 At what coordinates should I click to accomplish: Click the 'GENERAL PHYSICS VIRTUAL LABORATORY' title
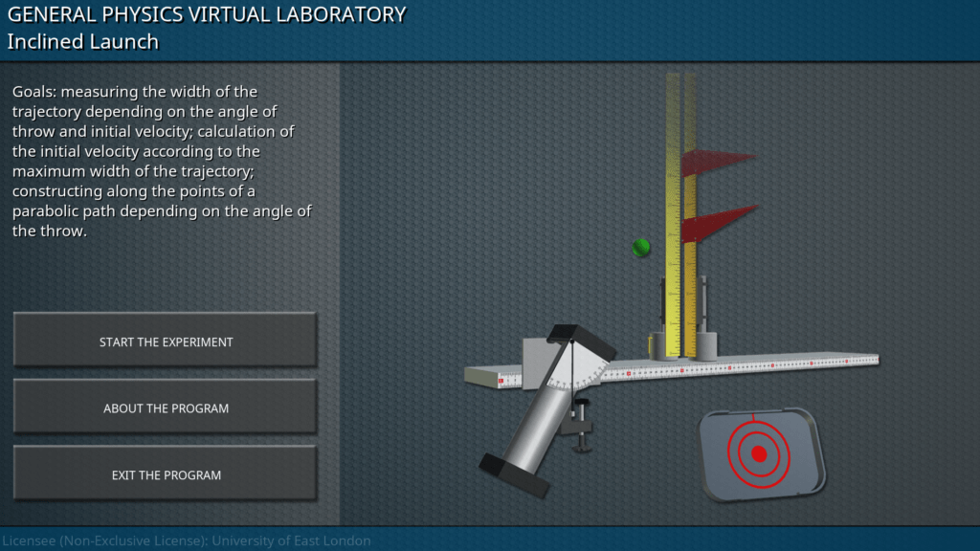[x=207, y=14]
